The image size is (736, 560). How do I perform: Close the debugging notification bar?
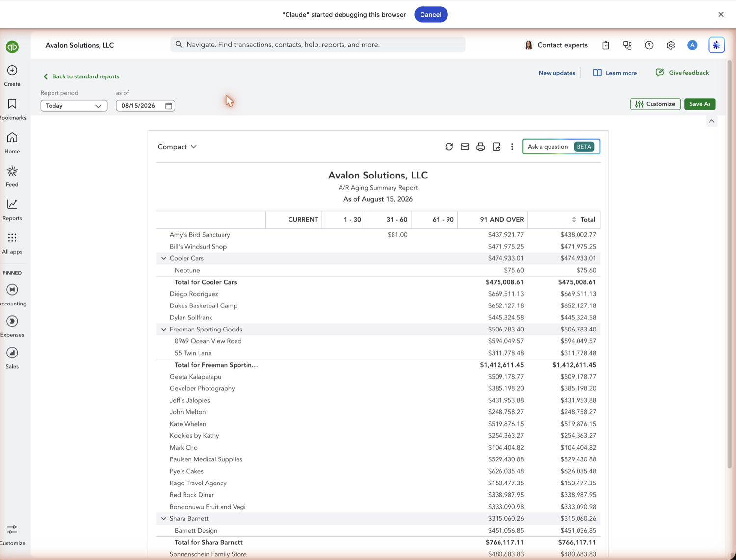pos(721,14)
